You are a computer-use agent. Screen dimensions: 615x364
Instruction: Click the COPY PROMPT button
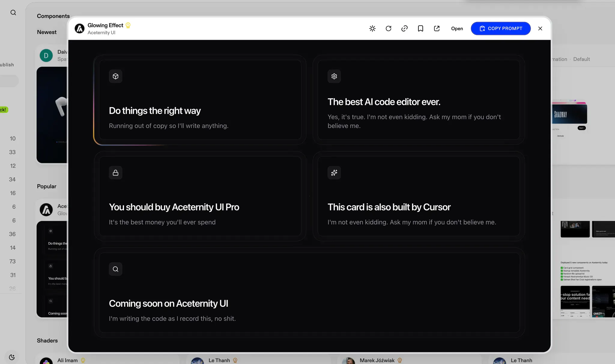pyautogui.click(x=501, y=29)
